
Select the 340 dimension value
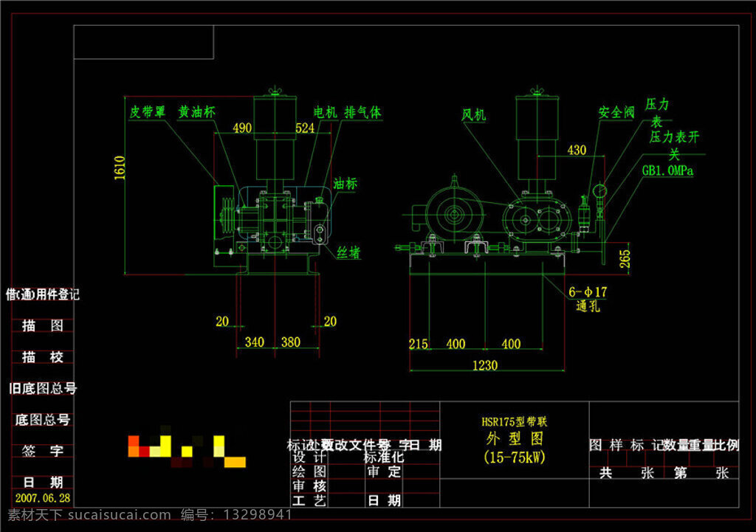pyautogui.click(x=255, y=342)
